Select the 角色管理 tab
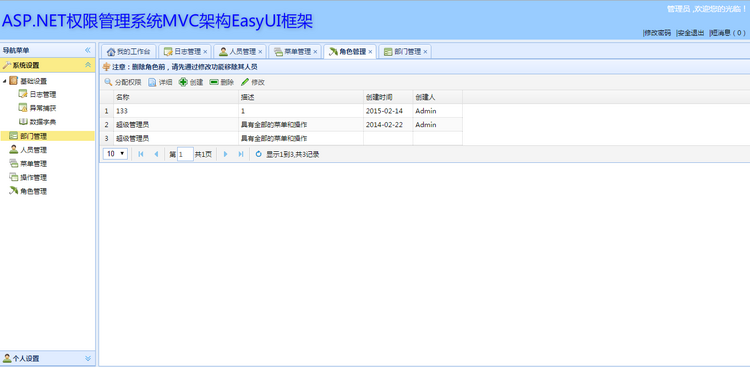 [x=350, y=52]
